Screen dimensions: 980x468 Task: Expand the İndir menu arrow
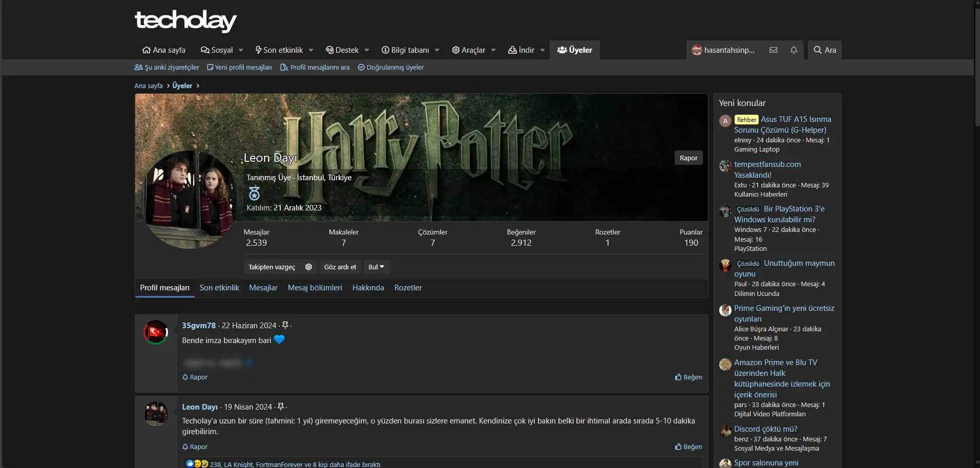[x=543, y=50]
